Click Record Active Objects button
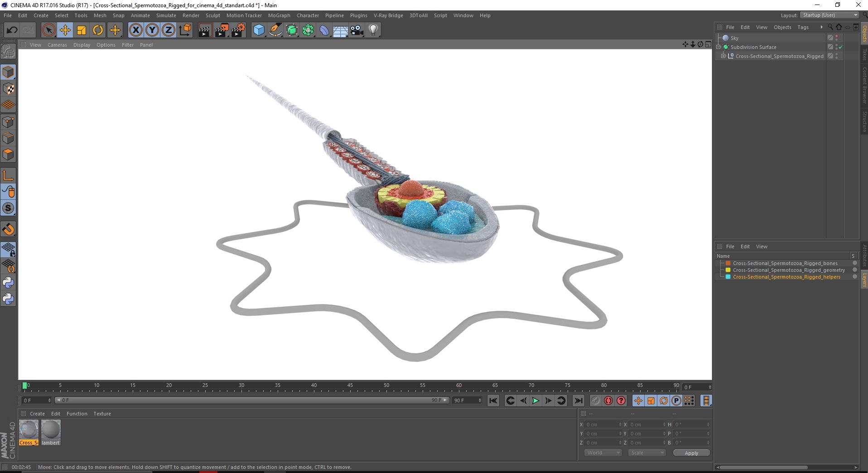This screenshot has height=473, width=868. tap(595, 401)
